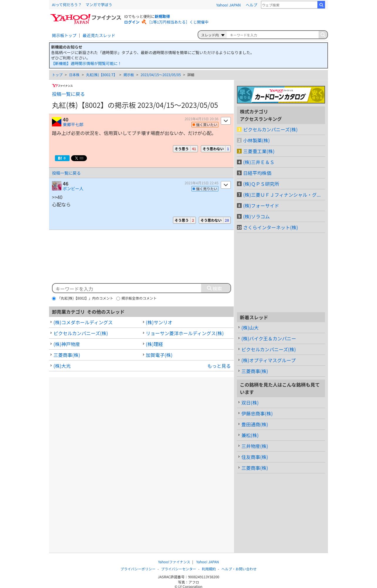Open ranking 5 日経平均株価

pos(257,173)
